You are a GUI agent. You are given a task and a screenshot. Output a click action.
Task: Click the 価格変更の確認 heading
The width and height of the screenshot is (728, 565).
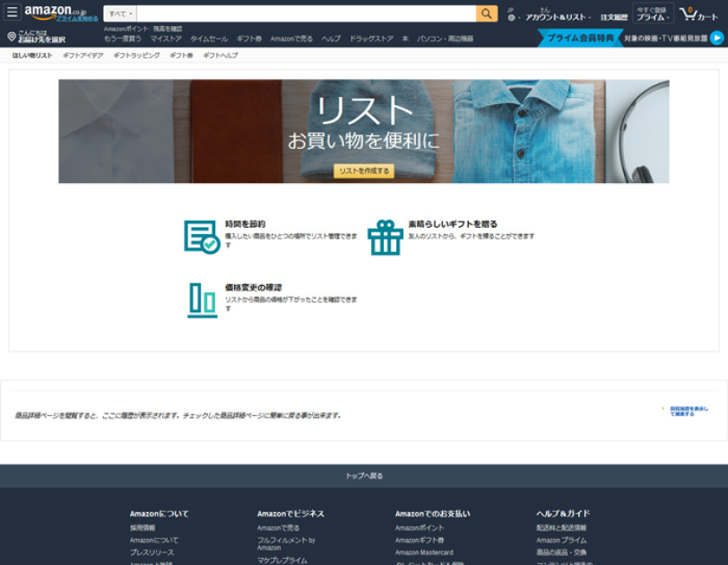pos(254,287)
